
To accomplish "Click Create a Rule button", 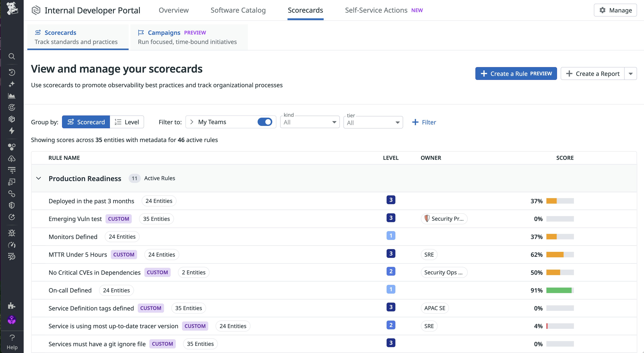I will click(x=516, y=74).
